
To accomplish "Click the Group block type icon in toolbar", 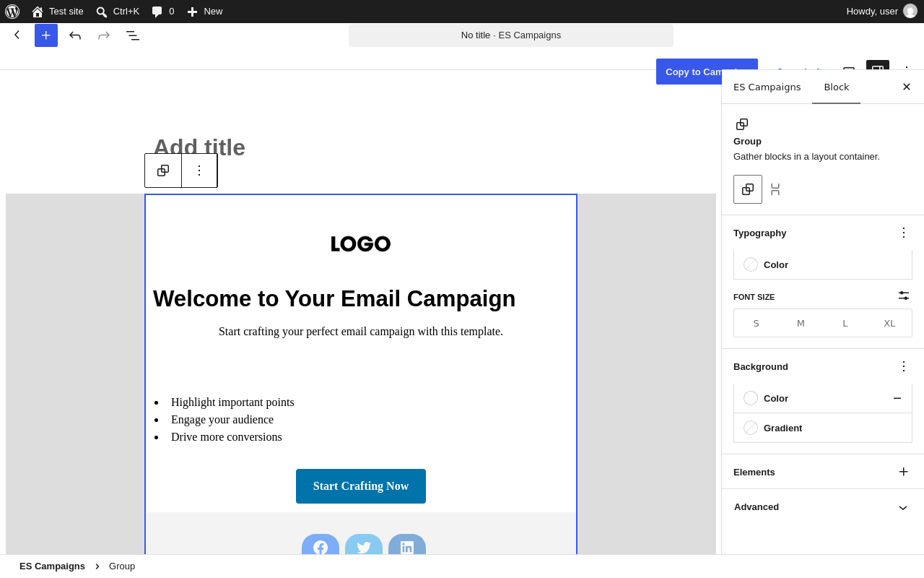I will [x=163, y=171].
